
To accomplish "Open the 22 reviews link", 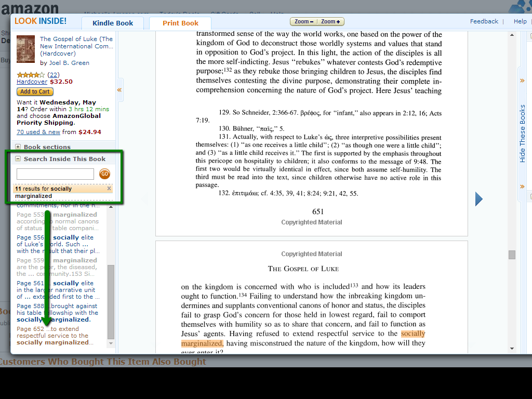I will pos(54,75).
